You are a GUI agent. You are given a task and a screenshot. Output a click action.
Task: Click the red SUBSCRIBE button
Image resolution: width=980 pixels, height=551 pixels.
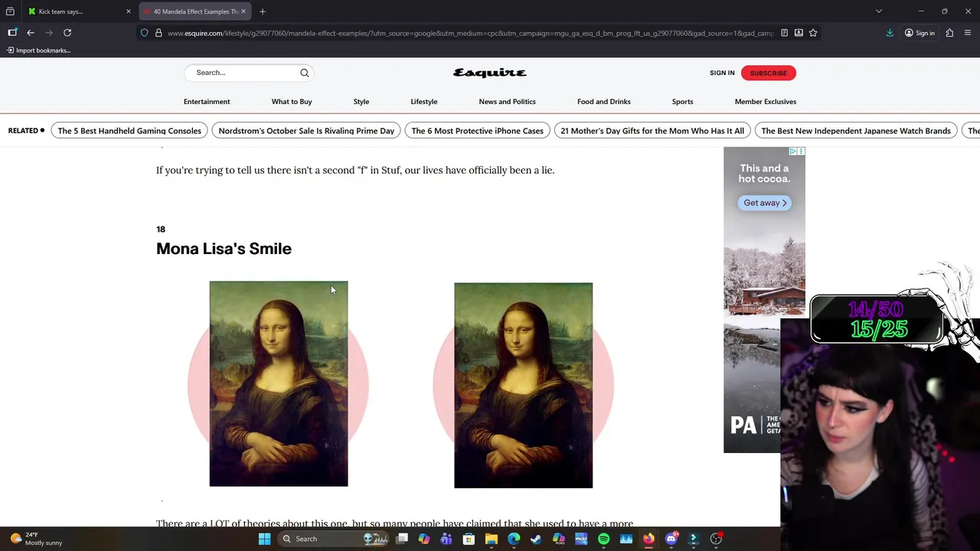point(769,73)
